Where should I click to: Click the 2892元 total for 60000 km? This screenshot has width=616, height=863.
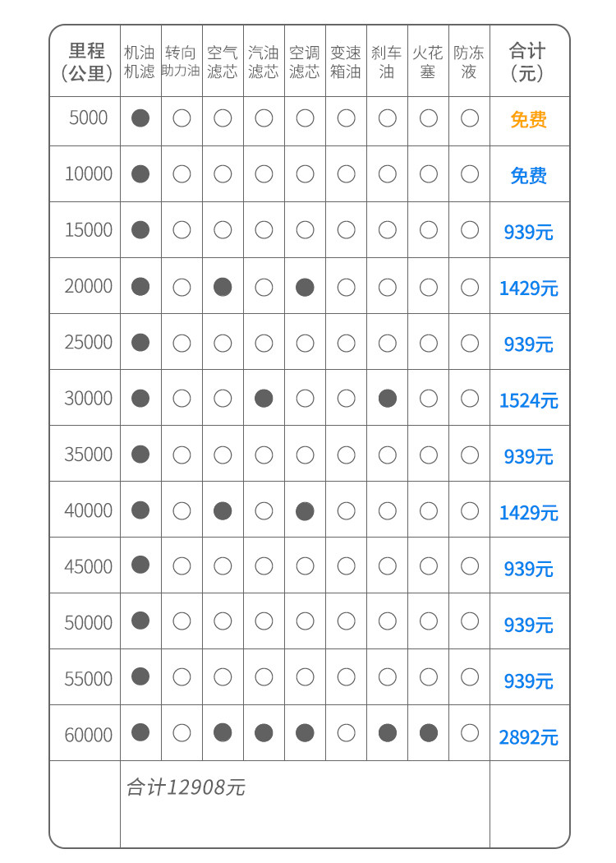(528, 737)
